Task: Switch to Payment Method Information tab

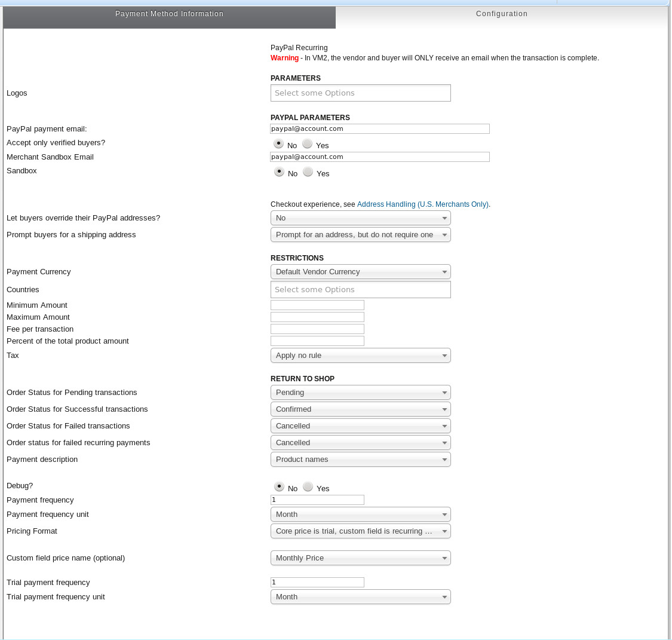Action: 169,17
